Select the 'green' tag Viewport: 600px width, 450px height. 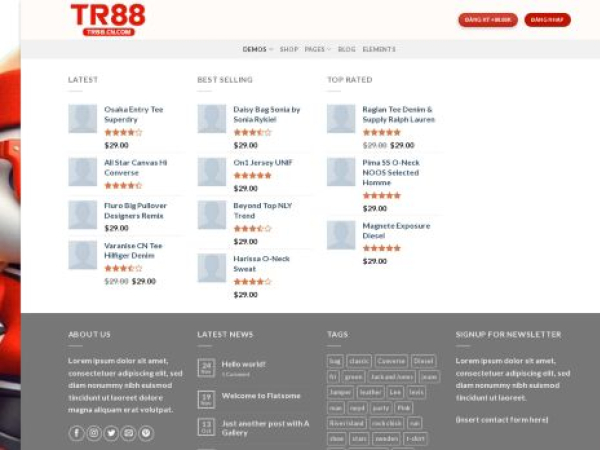(x=353, y=377)
